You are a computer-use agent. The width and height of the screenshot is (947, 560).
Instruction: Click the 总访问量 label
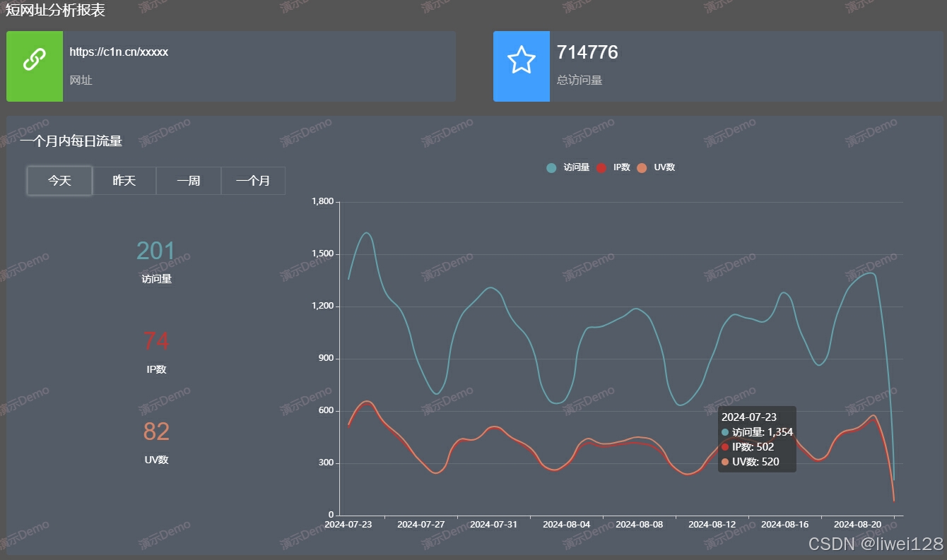coord(580,81)
